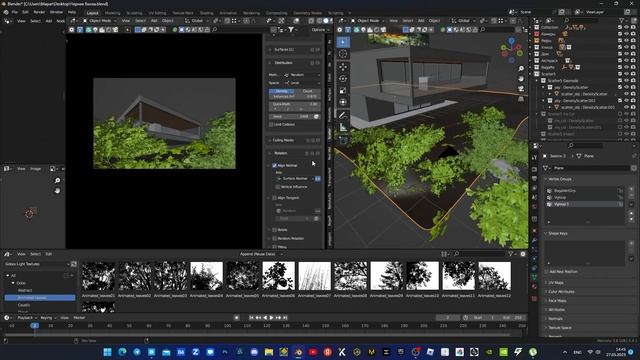Toggle the Random Rotation checkbox
This screenshot has height=360, width=640.
pos(274,238)
